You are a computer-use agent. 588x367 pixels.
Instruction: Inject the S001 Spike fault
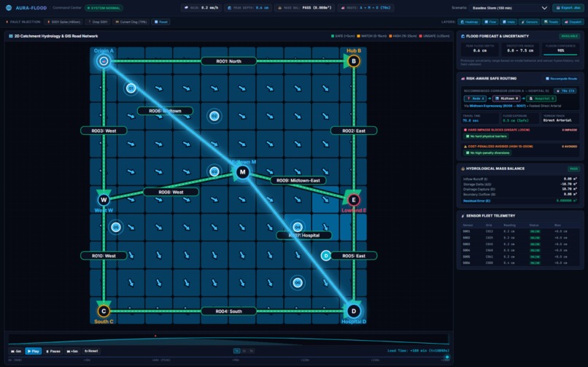[x=63, y=22]
